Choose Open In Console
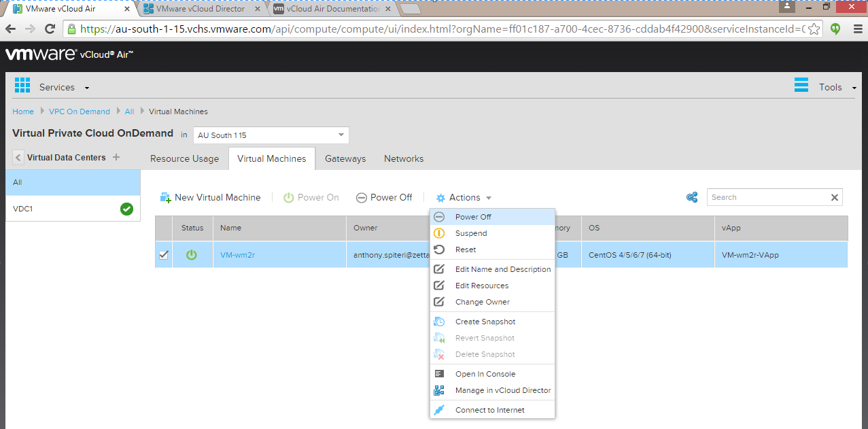This screenshot has height=429, width=868. (x=492, y=374)
